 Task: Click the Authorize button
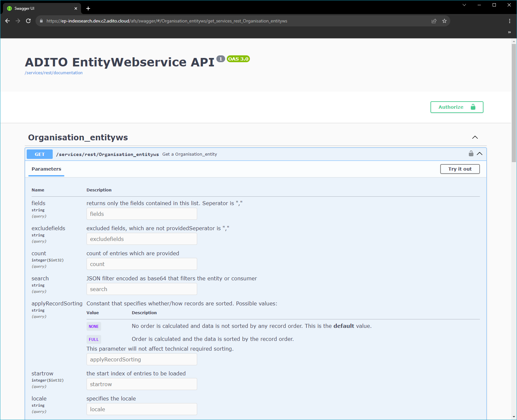point(457,107)
